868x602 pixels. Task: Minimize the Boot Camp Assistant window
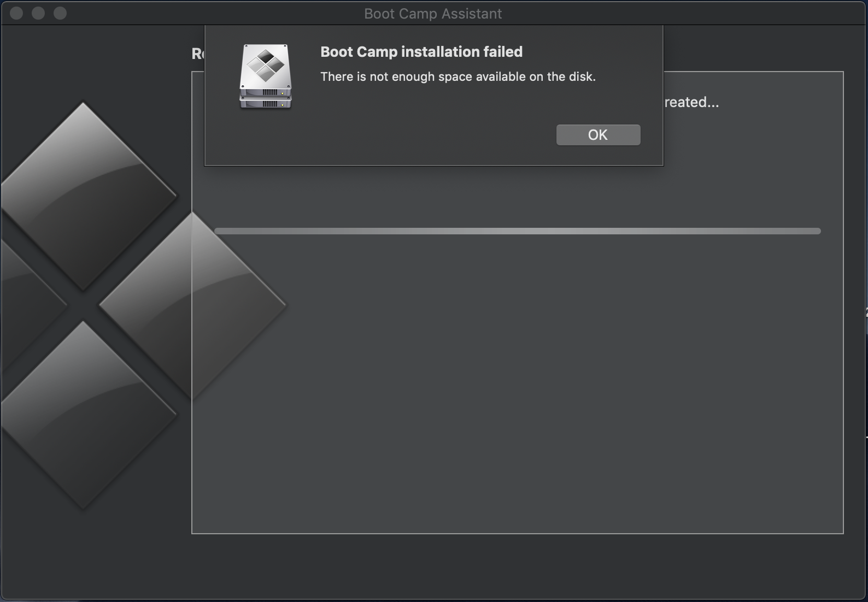click(38, 13)
